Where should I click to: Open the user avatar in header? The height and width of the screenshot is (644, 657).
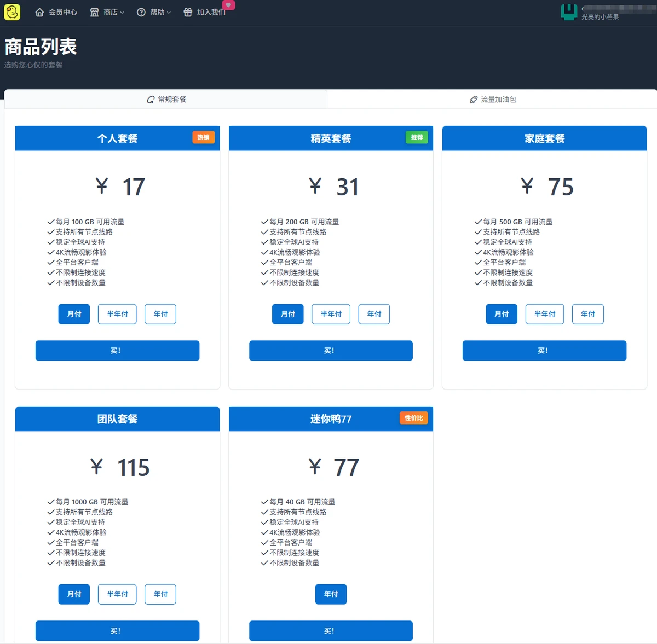tap(569, 12)
